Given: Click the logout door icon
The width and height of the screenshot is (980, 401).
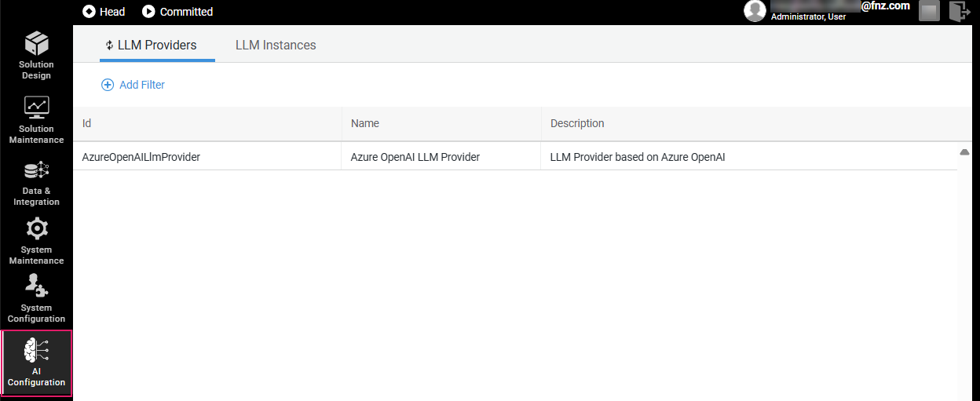Looking at the screenshot, I should coord(959,11).
